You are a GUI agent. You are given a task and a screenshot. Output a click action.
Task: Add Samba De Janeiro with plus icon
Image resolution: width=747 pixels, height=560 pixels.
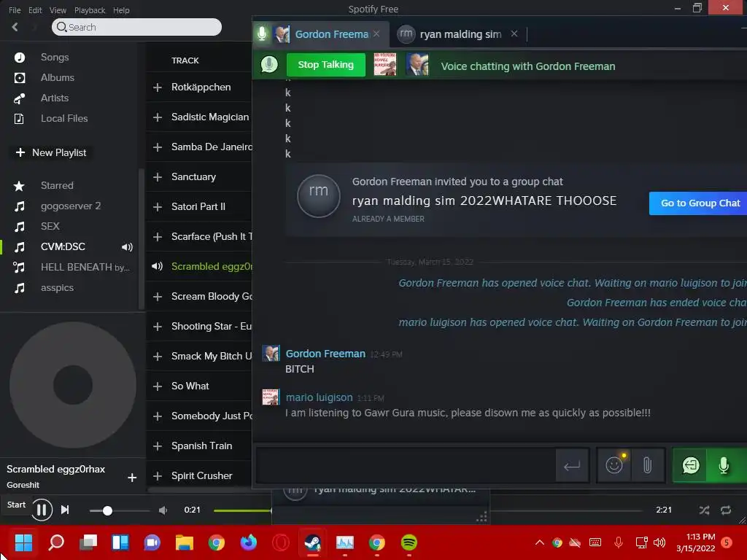158,147
